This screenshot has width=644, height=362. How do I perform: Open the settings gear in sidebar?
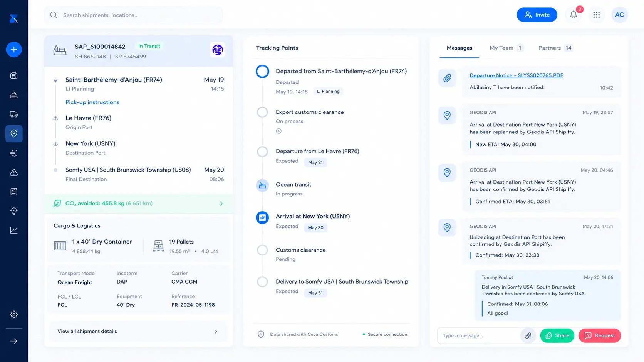pyautogui.click(x=14, y=314)
